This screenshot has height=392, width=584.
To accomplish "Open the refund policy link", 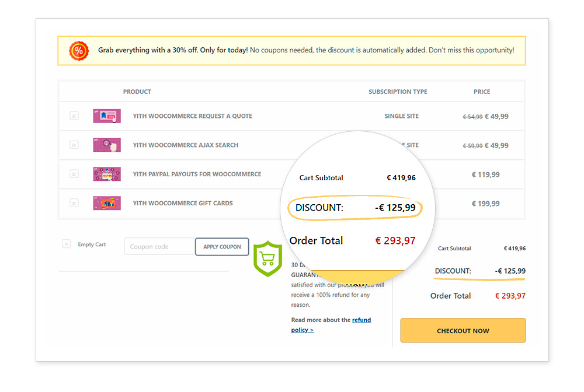I will point(331,325).
